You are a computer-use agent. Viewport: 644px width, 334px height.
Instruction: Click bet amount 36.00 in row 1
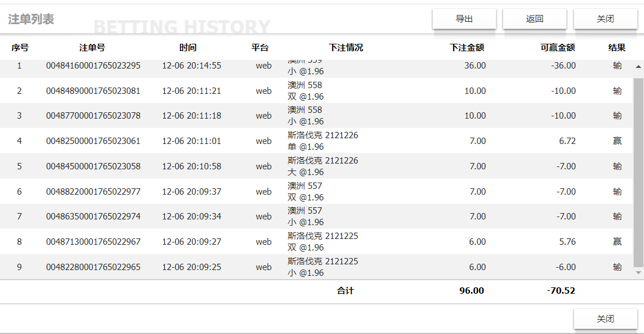(x=474, y=66)
